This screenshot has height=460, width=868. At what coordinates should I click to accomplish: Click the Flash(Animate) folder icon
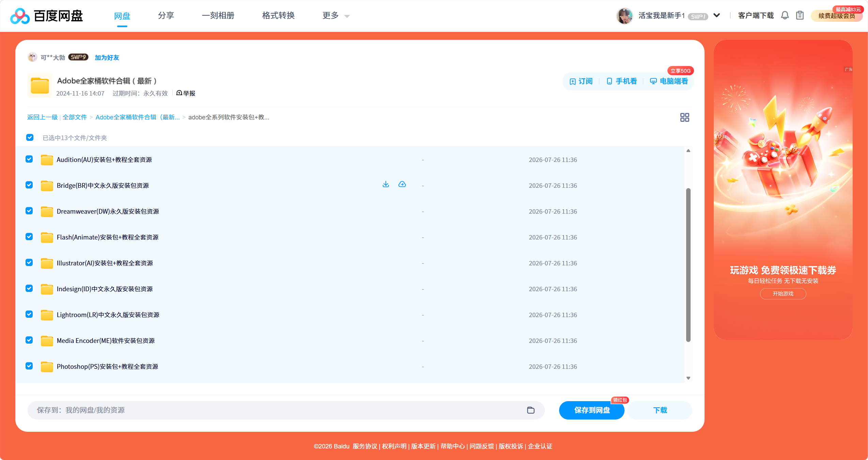(47, 237)
